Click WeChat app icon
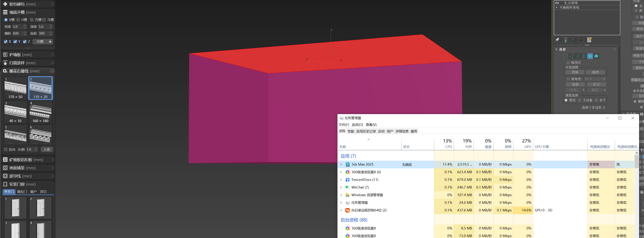The height and width of the screenshot is (238, 644). coord(347,187)
